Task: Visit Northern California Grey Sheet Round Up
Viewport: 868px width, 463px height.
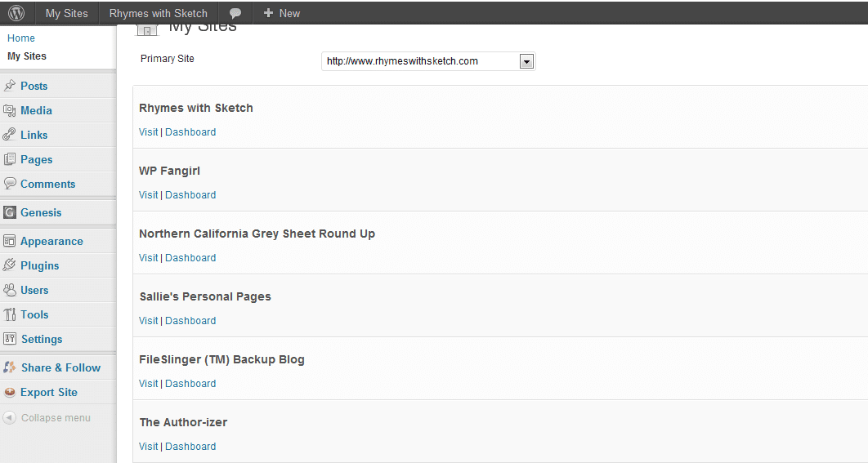Action: coord(149,258)
